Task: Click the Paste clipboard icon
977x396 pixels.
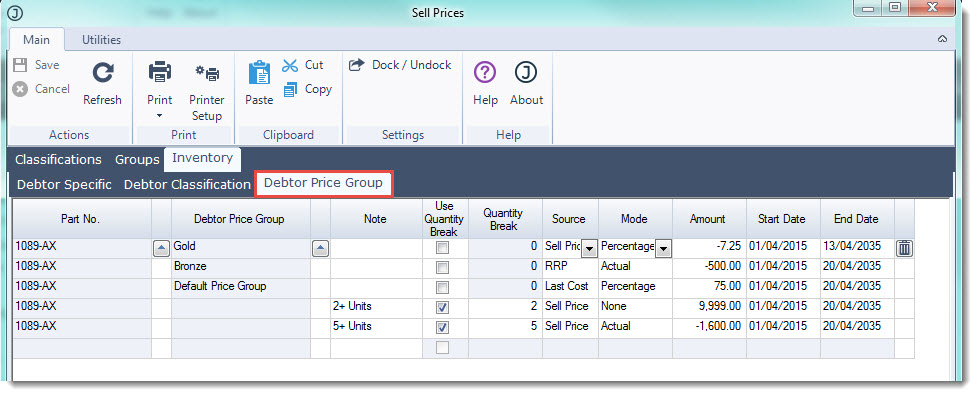Action: (259, 72)
